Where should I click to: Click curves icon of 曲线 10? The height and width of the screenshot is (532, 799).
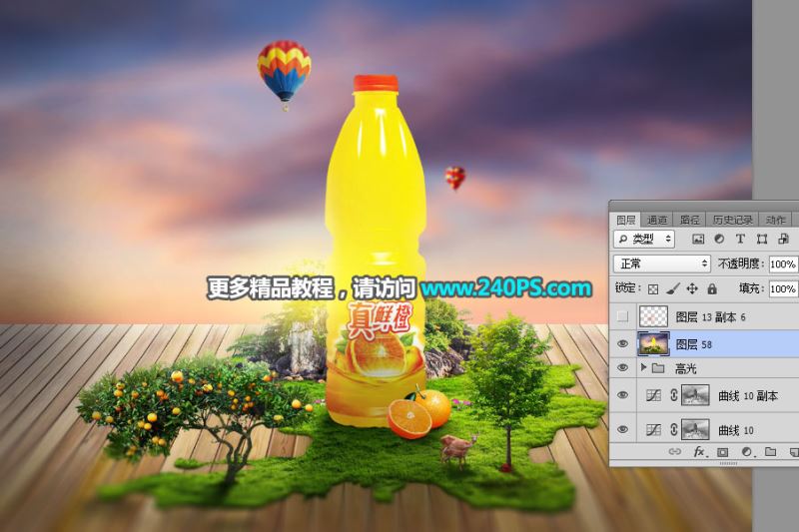tap(654, 430)
